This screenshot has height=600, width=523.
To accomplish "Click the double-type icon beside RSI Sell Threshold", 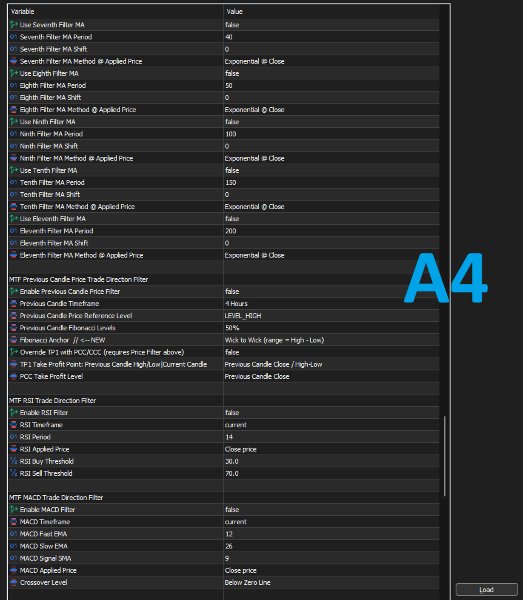I will [x=14, y=473].
